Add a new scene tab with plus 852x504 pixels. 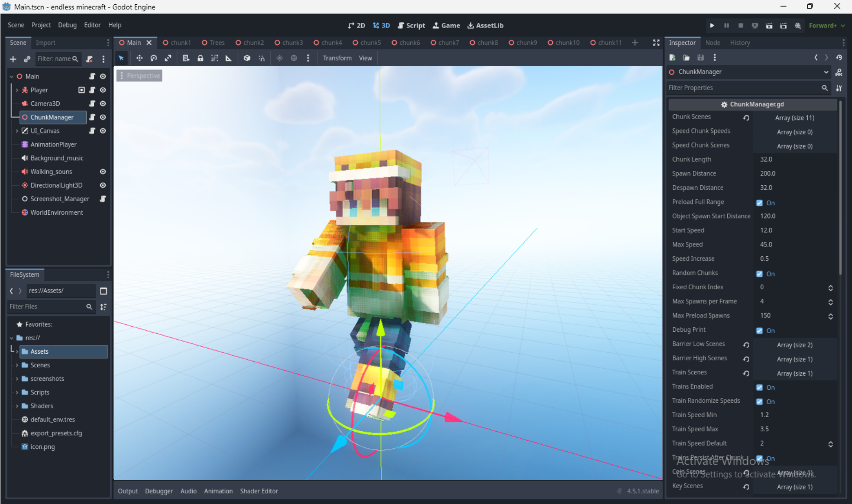635,42
